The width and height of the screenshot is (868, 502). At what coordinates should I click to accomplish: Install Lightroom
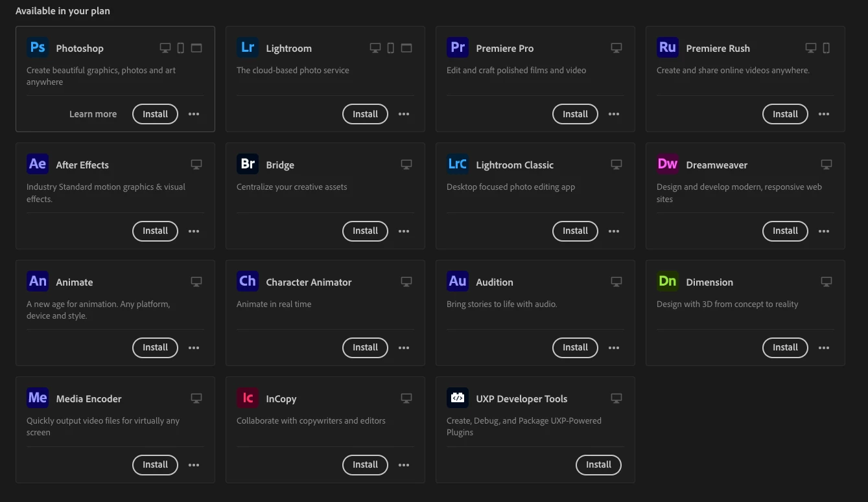click(365, 114)
